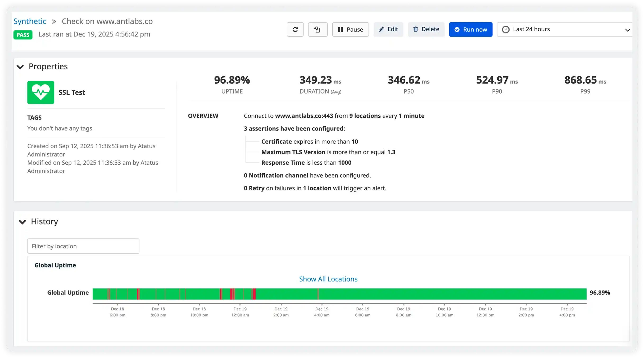Click the Filter by location input field
The image size is (644, 358).
pyautogui.click(x=83, y=246)
